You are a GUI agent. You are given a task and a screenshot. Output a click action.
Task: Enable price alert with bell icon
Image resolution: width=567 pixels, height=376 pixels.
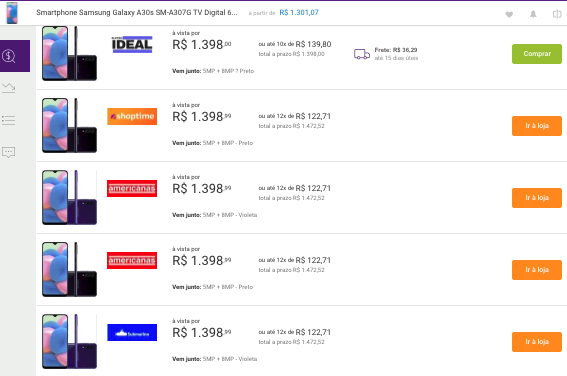coord(533,14)
